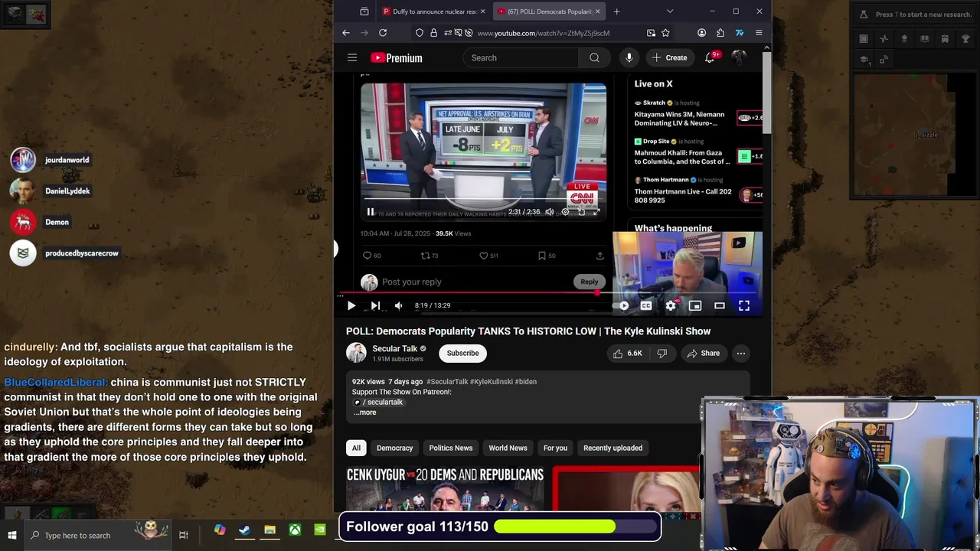Open YouTube account avatar menu

[x=739, y=57]
